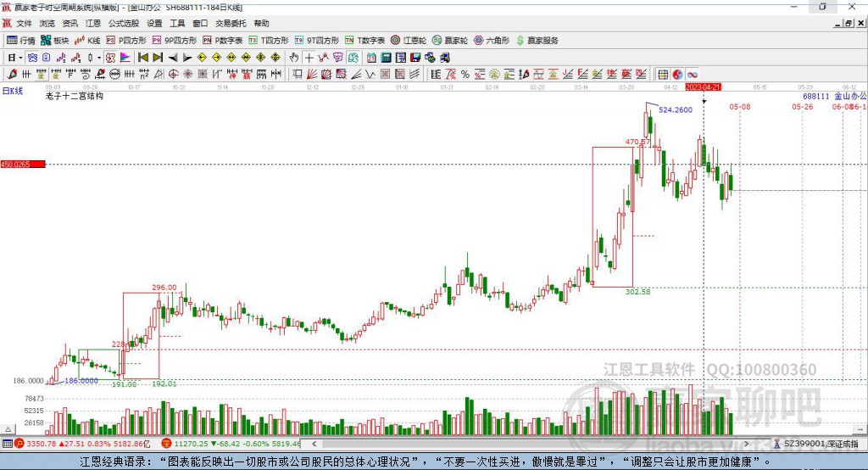Open the 公式选股 menu
This screenshot has width=868, height=470.
pyautogui.click(x=124, y=23)
